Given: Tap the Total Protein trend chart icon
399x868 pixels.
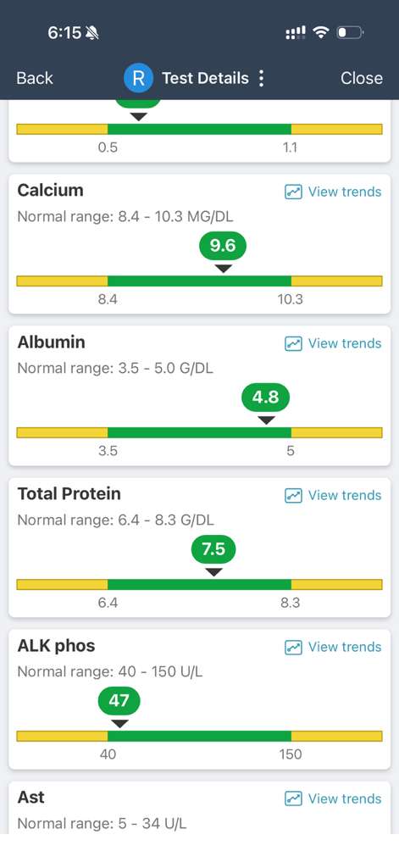Looking at the screenshot, I should click(x=293, y=495).
